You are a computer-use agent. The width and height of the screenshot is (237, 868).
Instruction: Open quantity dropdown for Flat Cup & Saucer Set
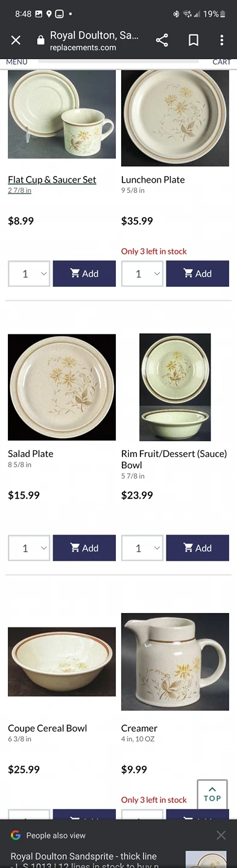(x=29, y=274)
